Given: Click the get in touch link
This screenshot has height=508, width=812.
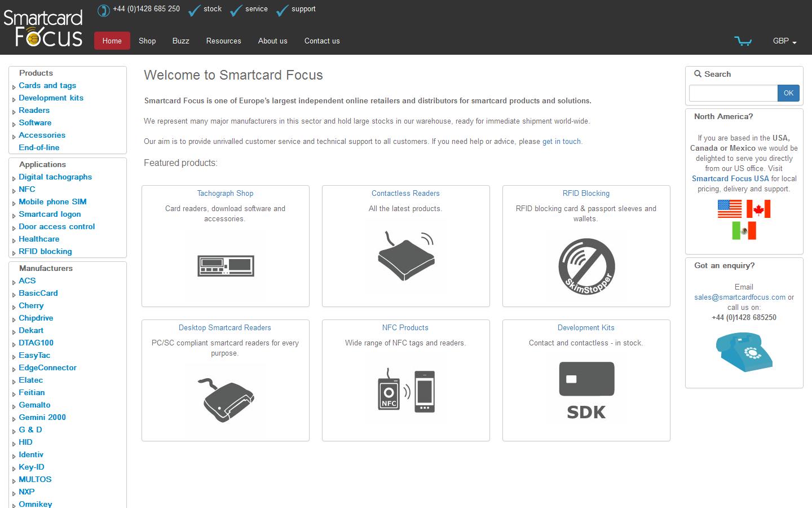Looking at the screenshot, I should tap(561, 141).
